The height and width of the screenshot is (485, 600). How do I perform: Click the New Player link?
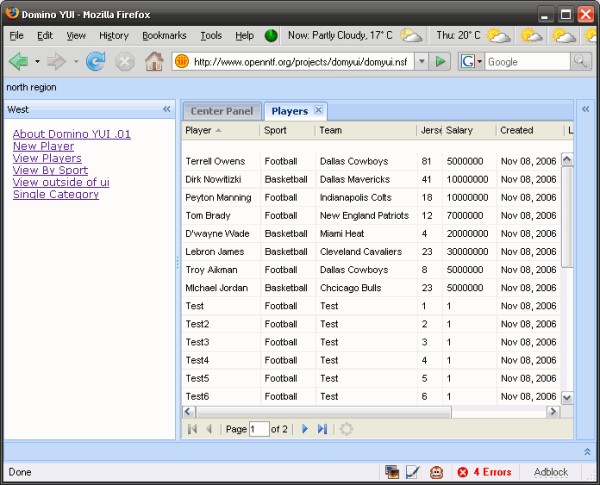(43, 146)
